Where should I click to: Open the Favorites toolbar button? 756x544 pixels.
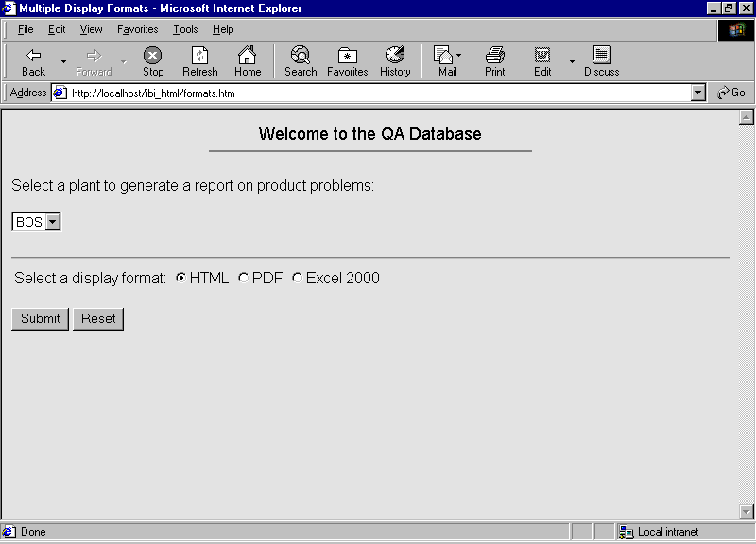coord(347,61)
